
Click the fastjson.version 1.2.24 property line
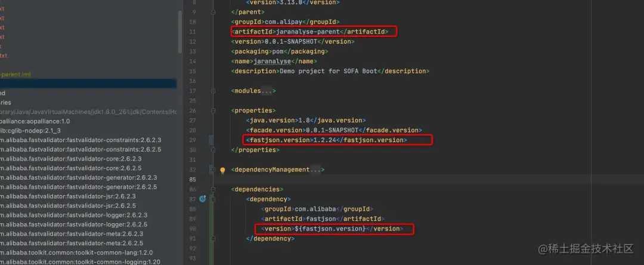[326, 140]
